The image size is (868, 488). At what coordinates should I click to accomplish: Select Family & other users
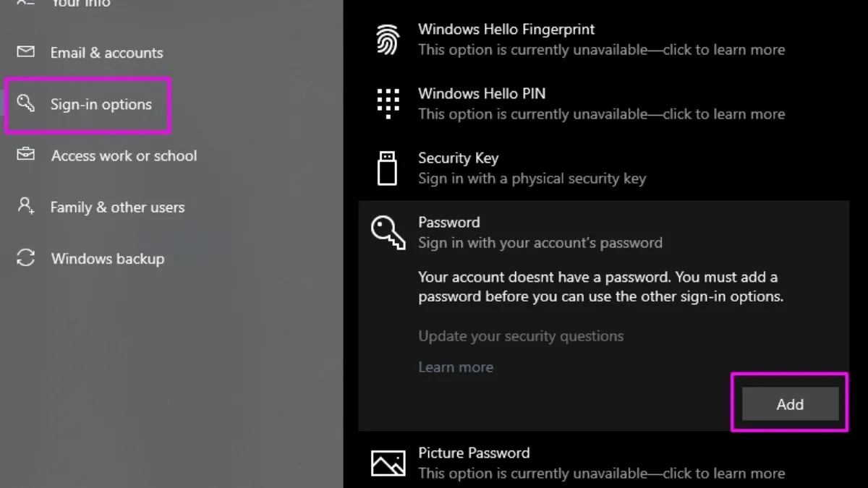(117, 207)
